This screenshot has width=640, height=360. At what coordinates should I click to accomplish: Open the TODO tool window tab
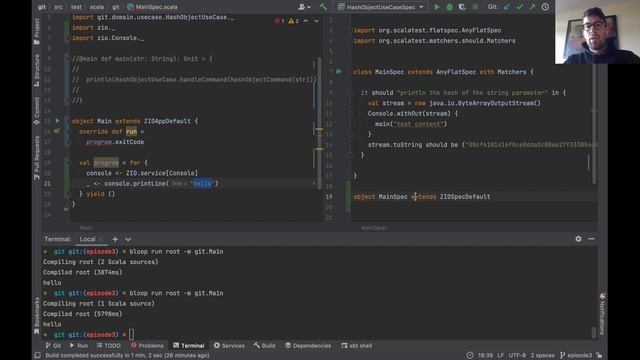click(109, 346)
